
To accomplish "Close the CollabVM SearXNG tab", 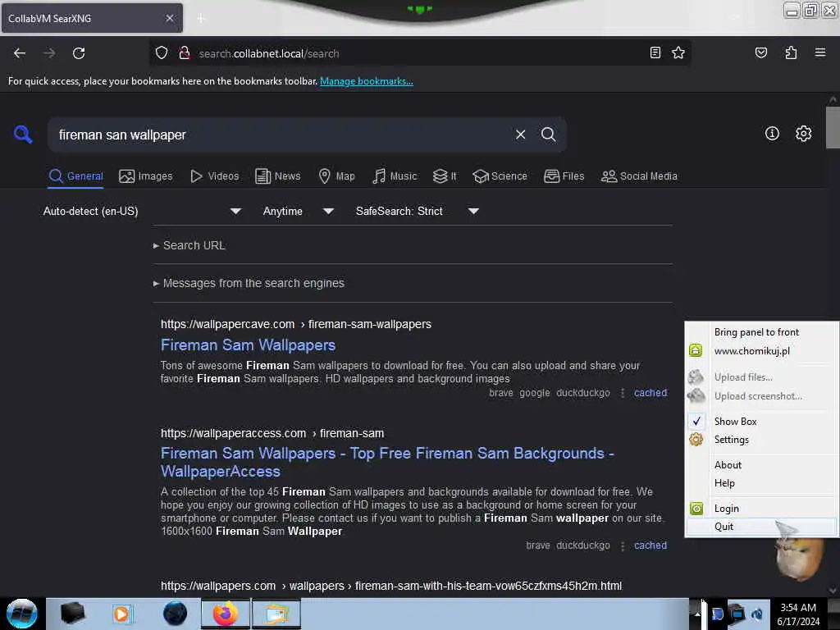I will pos(169,18).
